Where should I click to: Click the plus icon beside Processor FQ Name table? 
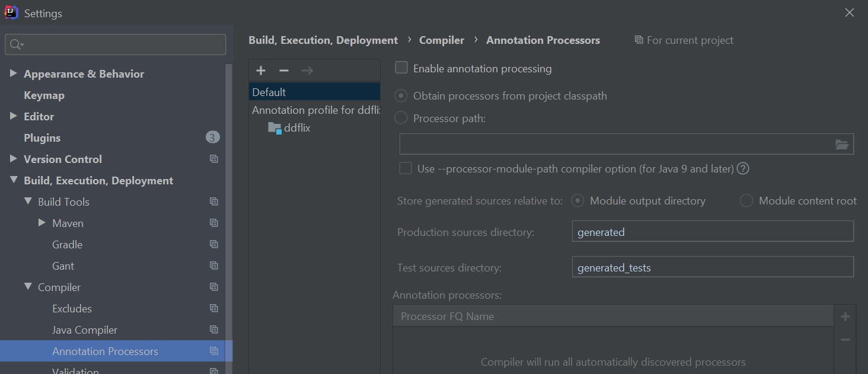[845, 317]
